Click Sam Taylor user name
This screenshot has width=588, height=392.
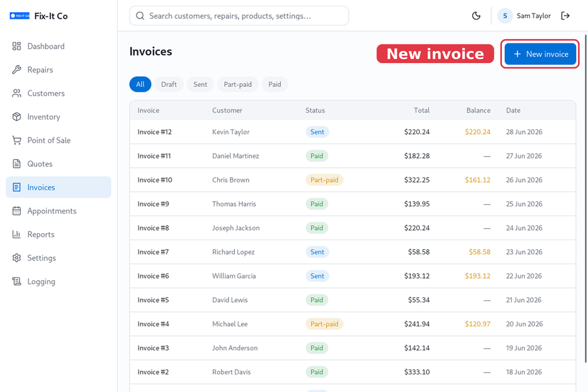[x=533, y=16]
